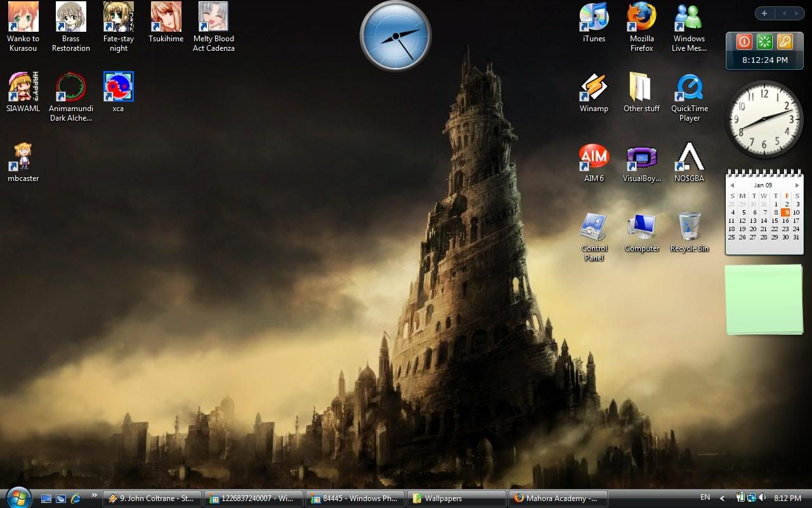812x508 pixels.
Task: Switch to John Coltrane Winamp taskbar item
Action: pyautogui.click(x=152, y=498)
